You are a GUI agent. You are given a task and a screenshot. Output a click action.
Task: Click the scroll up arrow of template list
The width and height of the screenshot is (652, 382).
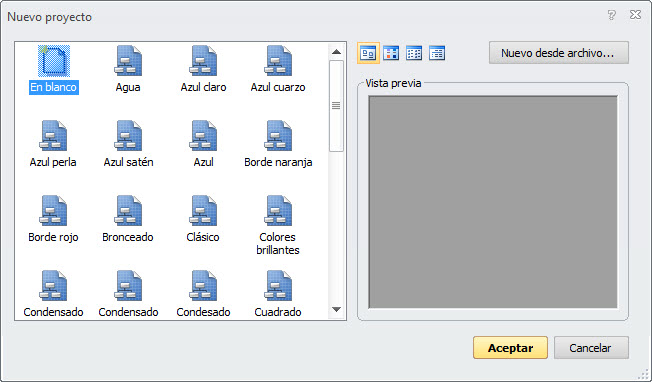336,52
